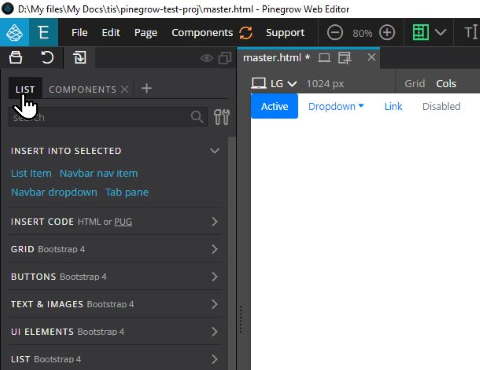
Task: Click the save disk icon
Action: click(16, 57)
